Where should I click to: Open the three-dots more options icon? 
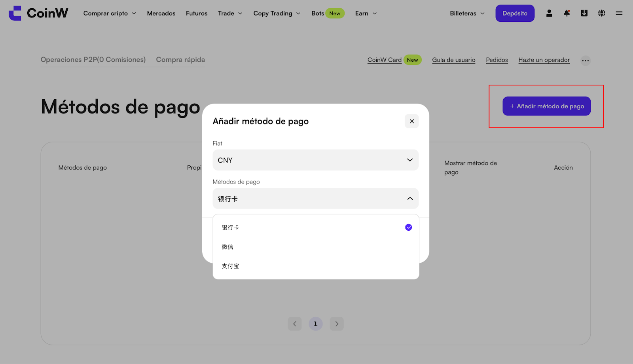[586, 61]
